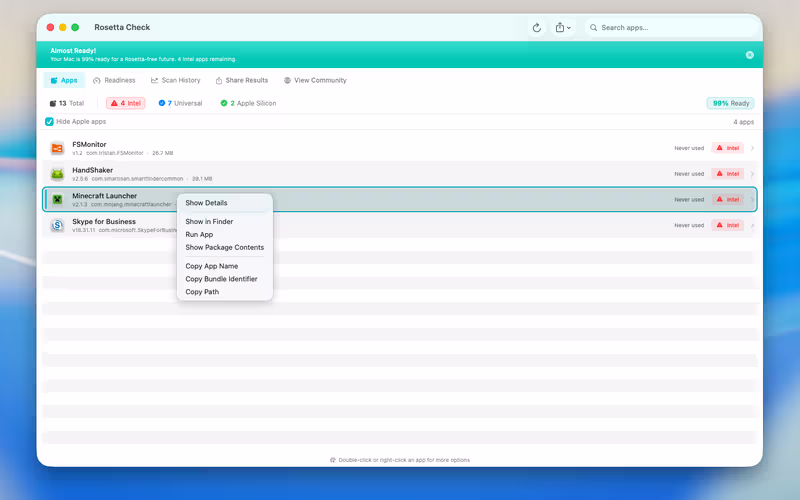Click com.tristan.FSMonitor bundle identifier text
Viewport: 800px width, 500px height.
click(x=115, y=153)
